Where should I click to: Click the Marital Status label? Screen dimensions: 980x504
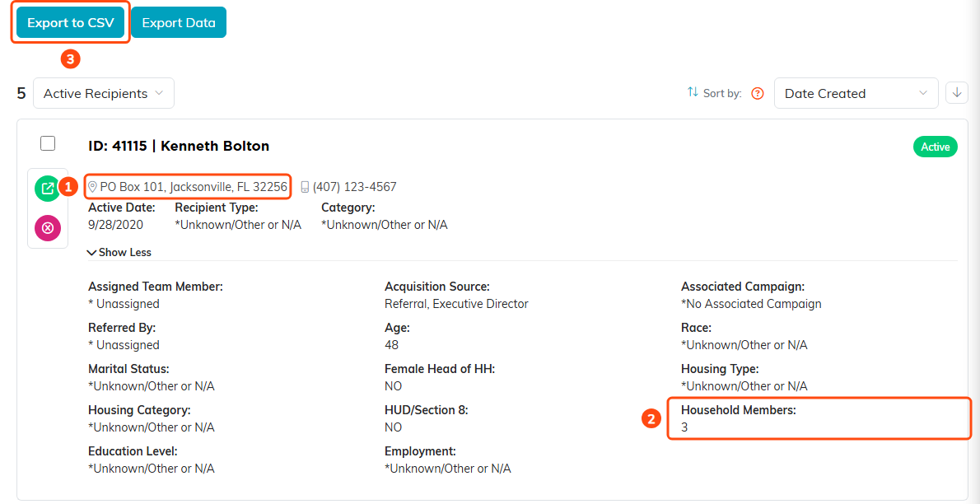tap(128, 368)
